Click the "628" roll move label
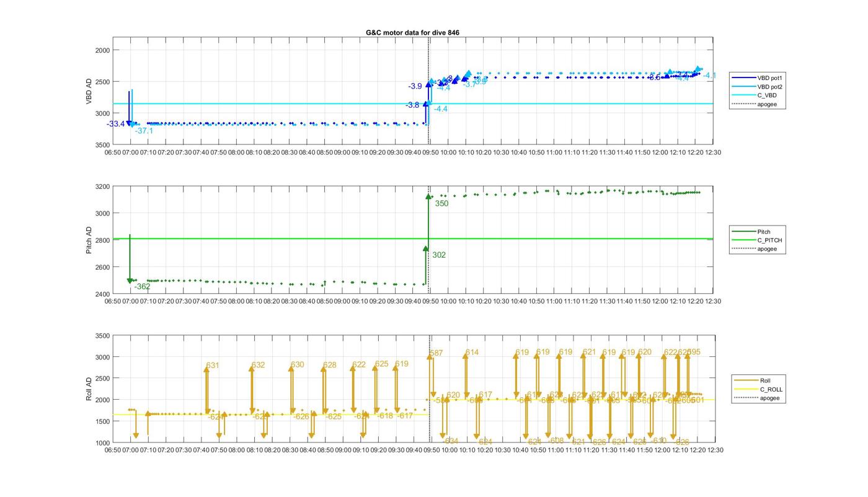868x497 pixels. 330,365
